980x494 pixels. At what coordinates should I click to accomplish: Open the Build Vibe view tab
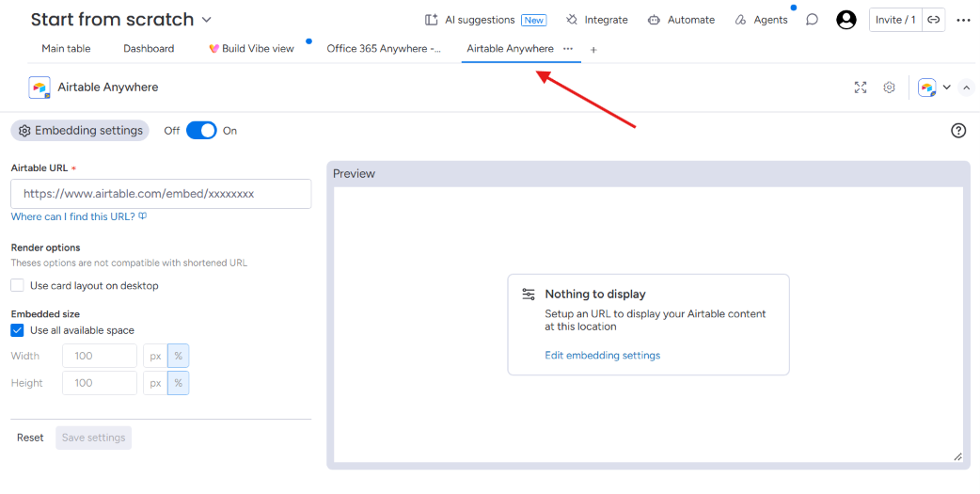(251, 49)
